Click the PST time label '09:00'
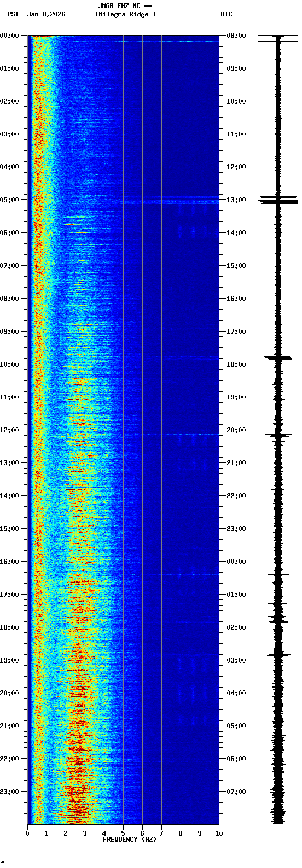The image size is (302, 868). [9, 332]
